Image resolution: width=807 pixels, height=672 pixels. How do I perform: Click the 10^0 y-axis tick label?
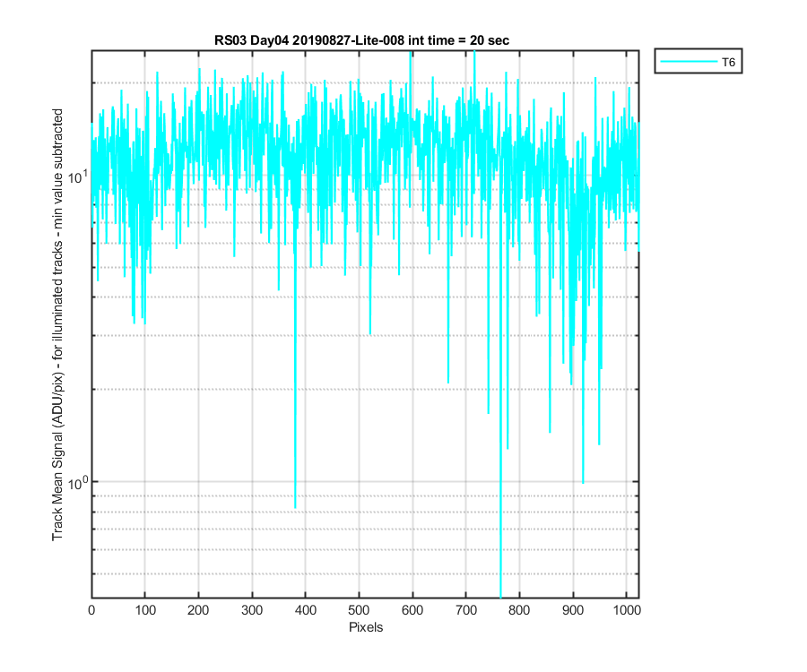(78, 482)
